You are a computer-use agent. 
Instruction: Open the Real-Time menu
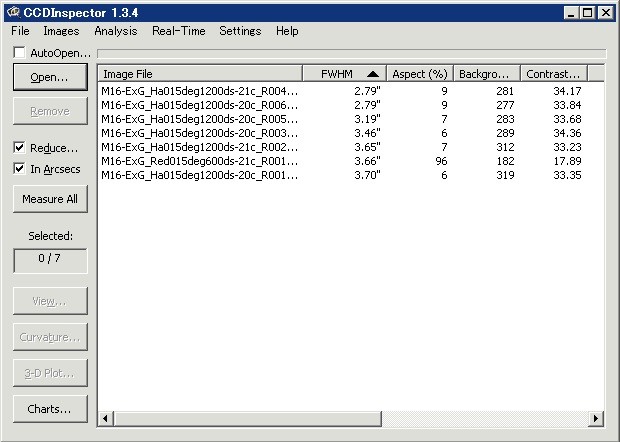tap(178, 31)
